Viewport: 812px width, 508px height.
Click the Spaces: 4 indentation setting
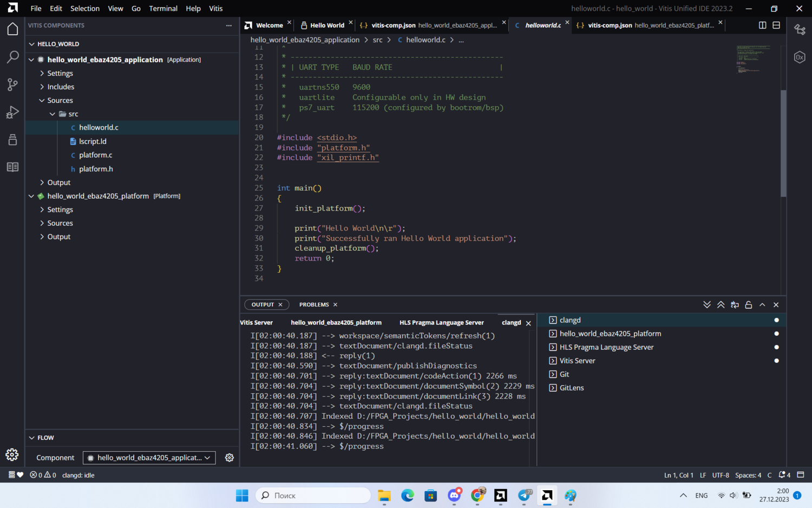(x=748, y=475)
